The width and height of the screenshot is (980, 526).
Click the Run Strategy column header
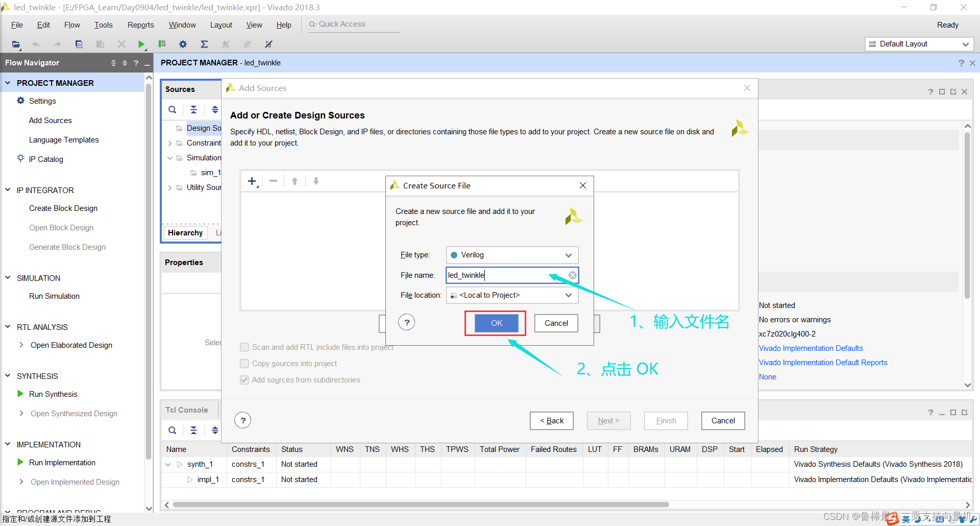[x=816, y=449]
